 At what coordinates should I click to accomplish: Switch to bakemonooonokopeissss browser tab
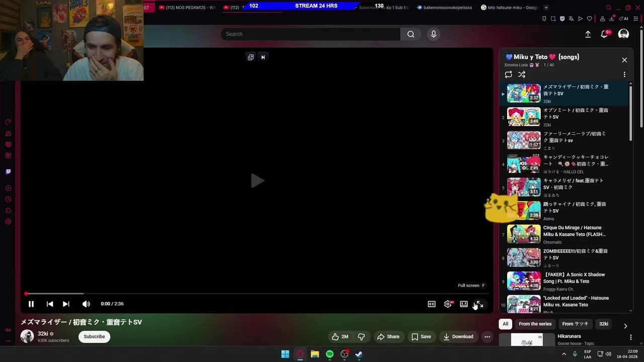click(x=444, y=8)
